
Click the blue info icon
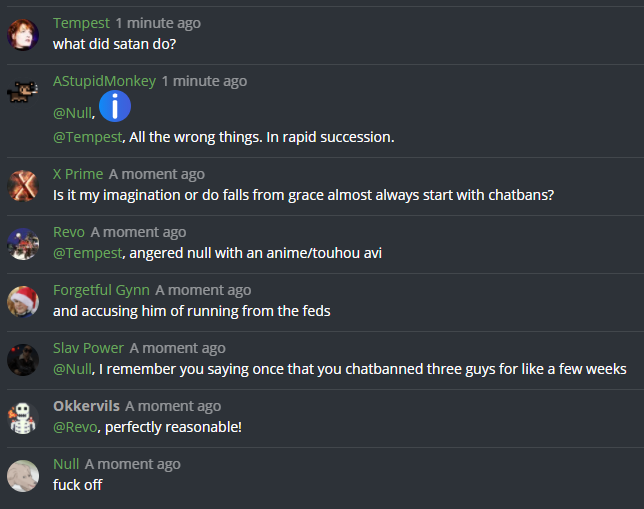coord(115,105)
